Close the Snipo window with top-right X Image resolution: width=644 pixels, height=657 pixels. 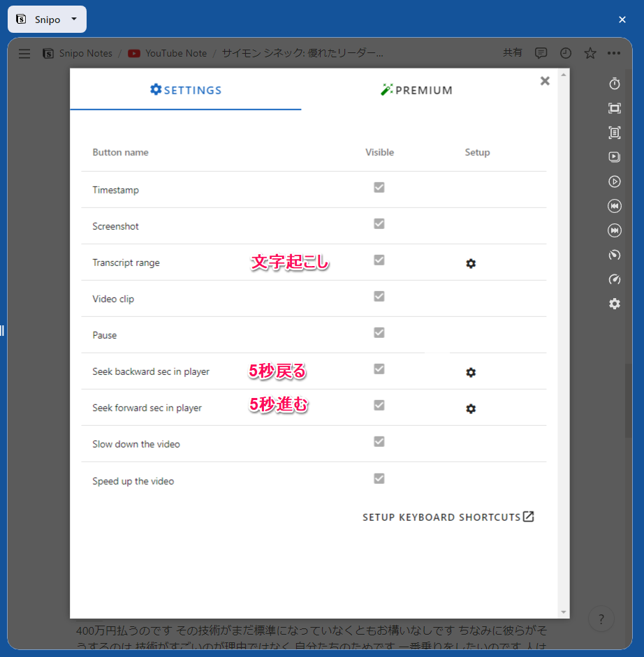[622, 20]
